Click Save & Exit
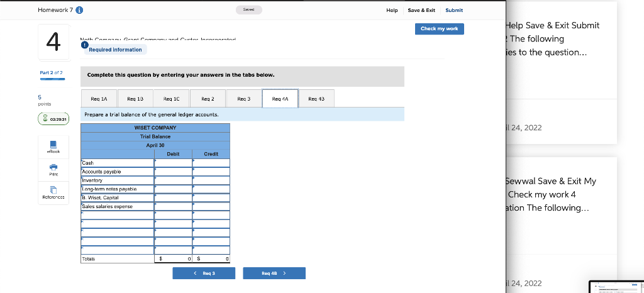 pyautogui.click(x=421, y=10)
